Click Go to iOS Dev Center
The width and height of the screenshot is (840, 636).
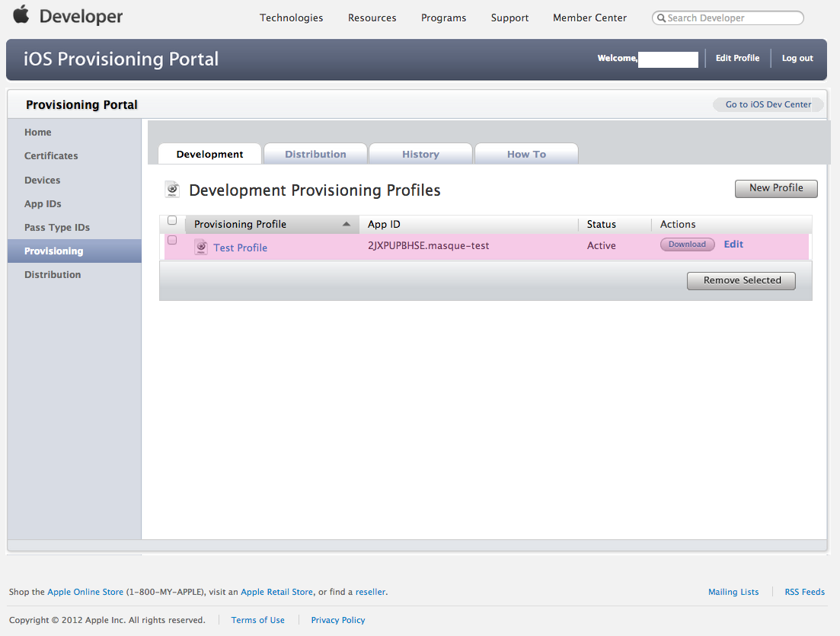(x=768, y=104)
